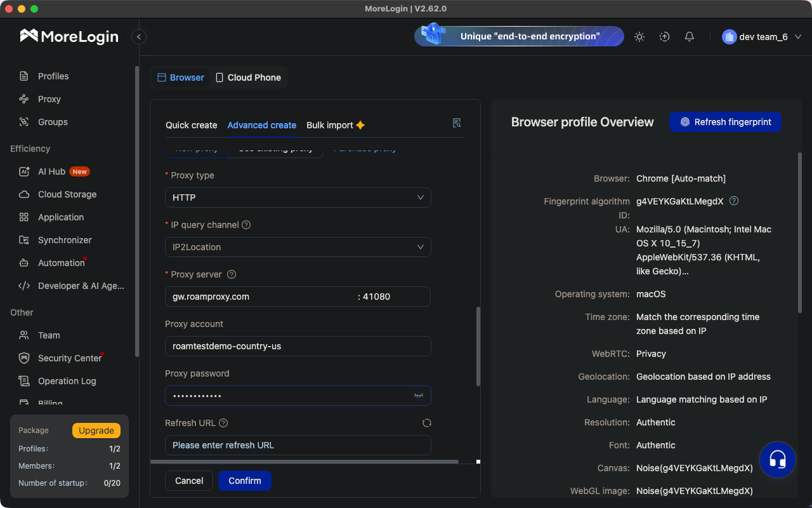Click the Refresh URL input field
Image resolution: width=812 pixels, height=508 pixels.
(298, 445)
